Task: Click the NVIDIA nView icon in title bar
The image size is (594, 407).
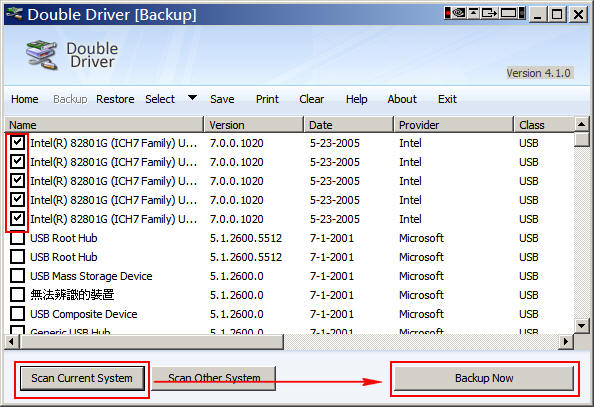Action: 459,13
